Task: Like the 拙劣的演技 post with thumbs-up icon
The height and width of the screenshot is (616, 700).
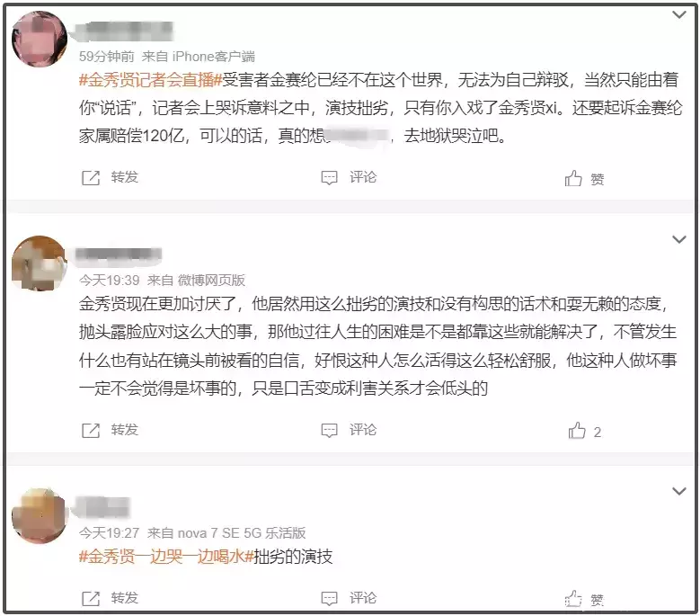Action: [573, 599]
